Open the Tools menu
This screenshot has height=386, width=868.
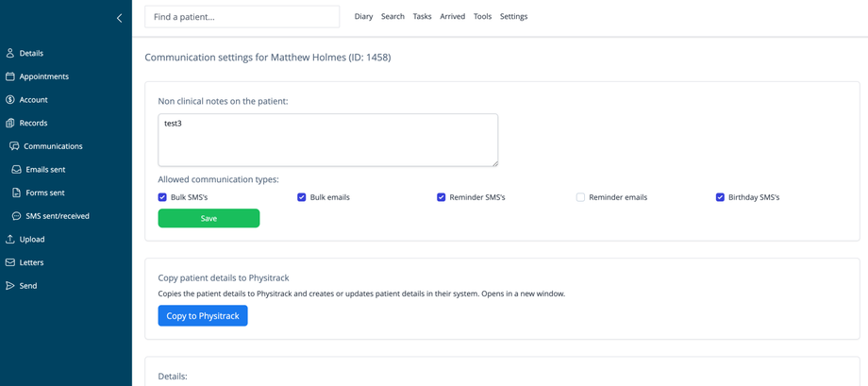click(482, 17)
